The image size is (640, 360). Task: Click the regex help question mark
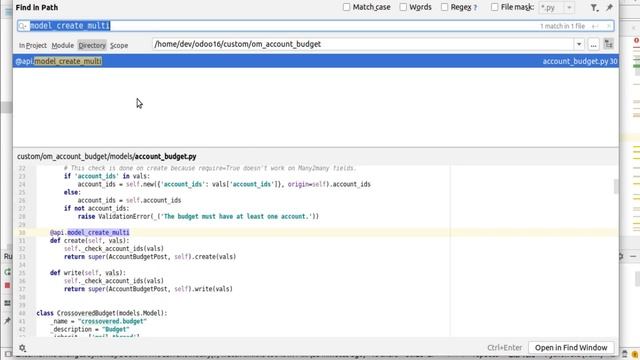[475, 7]
